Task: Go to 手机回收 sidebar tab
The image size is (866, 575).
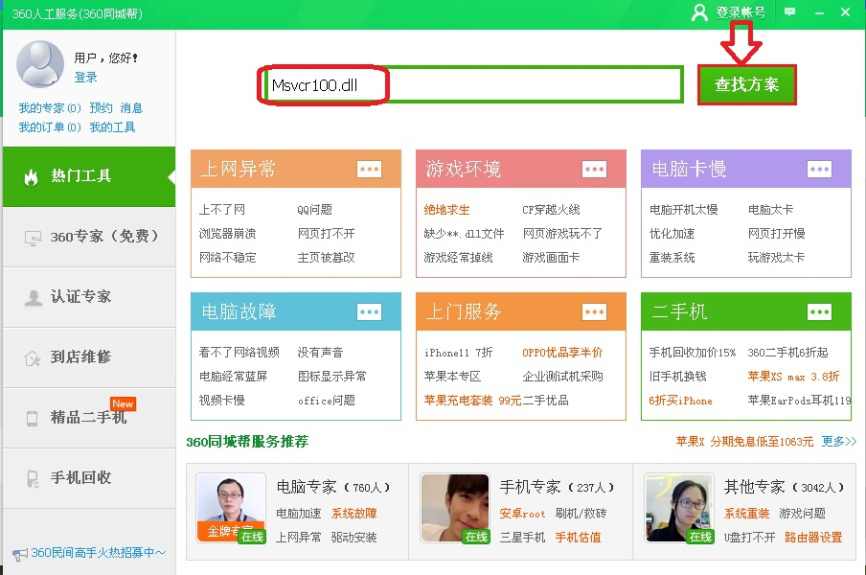Action: pos(89,478)
